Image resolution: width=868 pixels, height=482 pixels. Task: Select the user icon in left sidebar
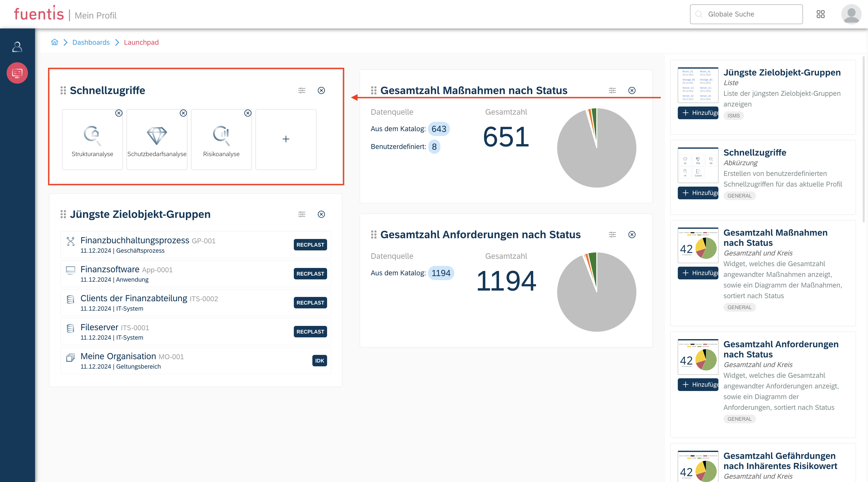[17, 47]
